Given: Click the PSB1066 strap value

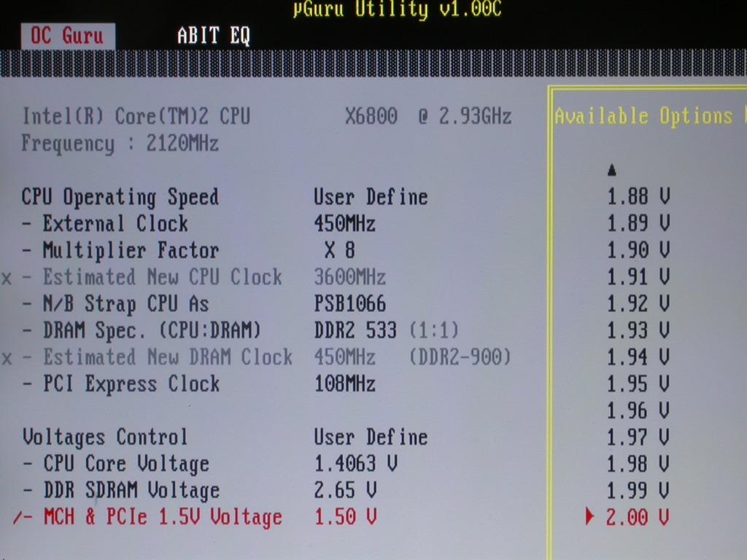Looking at the screenshot, I should (x=349, y=304).
